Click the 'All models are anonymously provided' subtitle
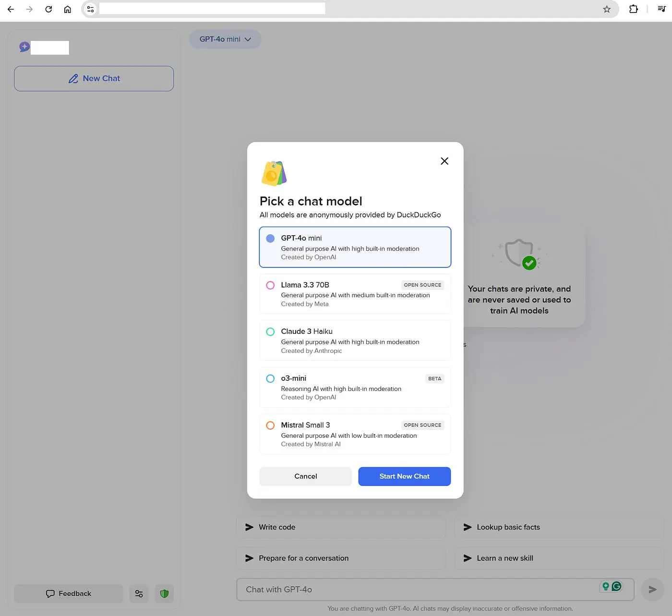This screenshot has width=672, height=616. [x=350, y=215]
